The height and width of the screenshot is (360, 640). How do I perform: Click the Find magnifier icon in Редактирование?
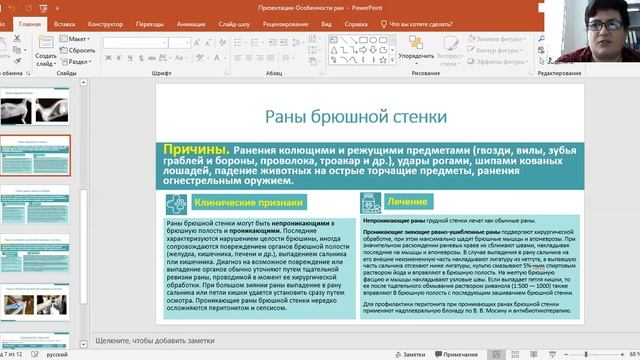[542, 38]
